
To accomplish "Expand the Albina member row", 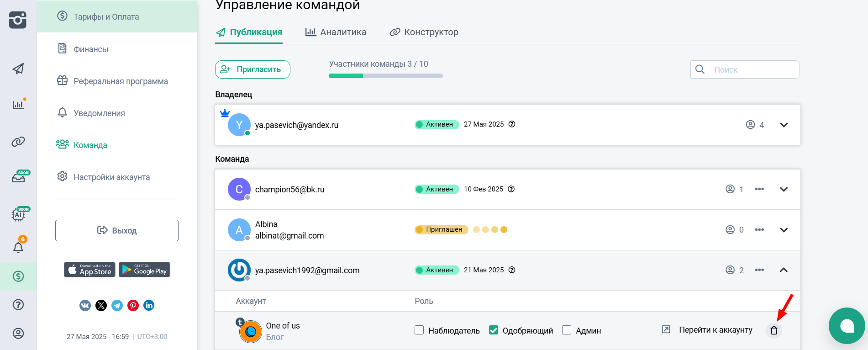I will point(784,230).
